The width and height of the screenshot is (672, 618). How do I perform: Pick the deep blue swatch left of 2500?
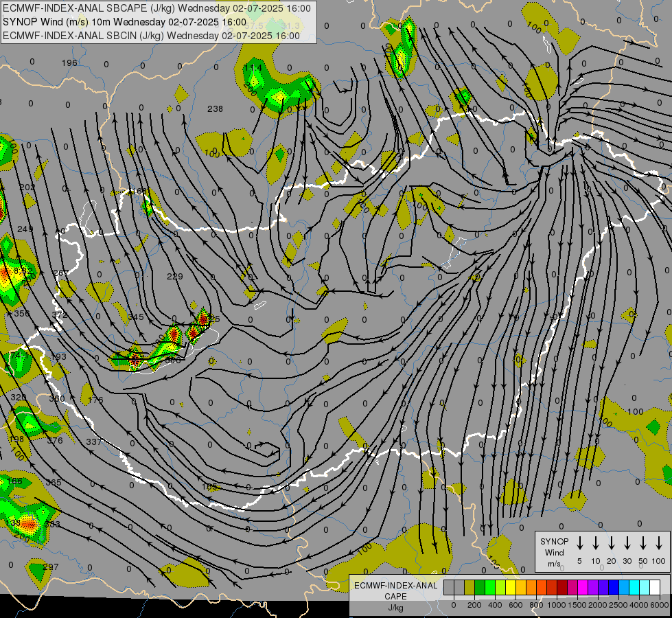click(614, 588)
